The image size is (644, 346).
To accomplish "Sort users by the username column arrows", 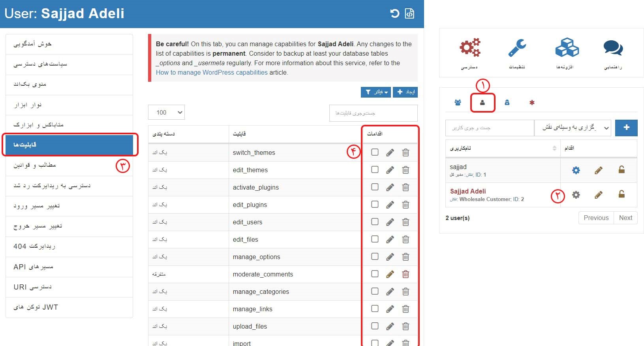I will coord(554,149).
